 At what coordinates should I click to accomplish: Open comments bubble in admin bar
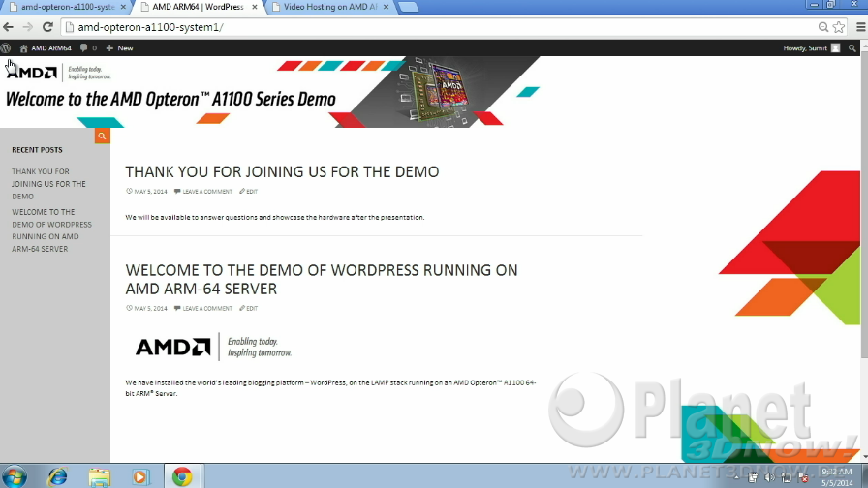88,48
